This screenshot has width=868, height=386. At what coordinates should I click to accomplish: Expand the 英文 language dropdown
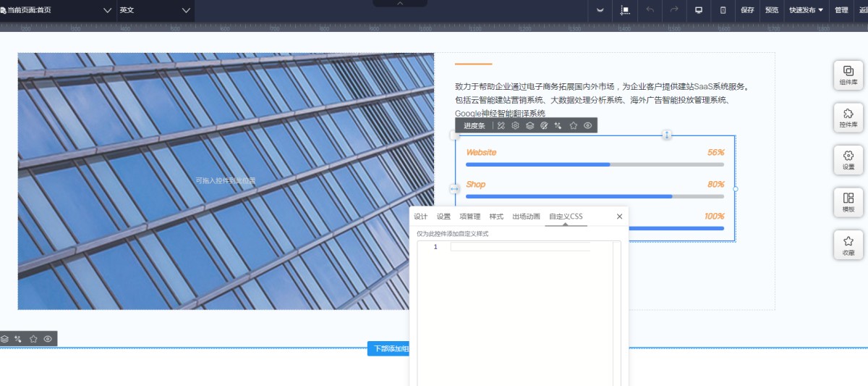click(x=156, y=10)
